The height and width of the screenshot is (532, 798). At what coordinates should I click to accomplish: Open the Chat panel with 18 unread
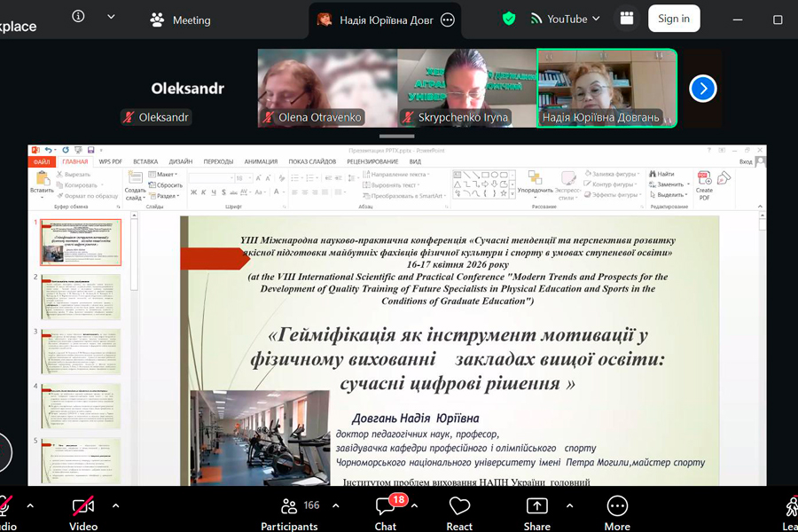(386, 513)
